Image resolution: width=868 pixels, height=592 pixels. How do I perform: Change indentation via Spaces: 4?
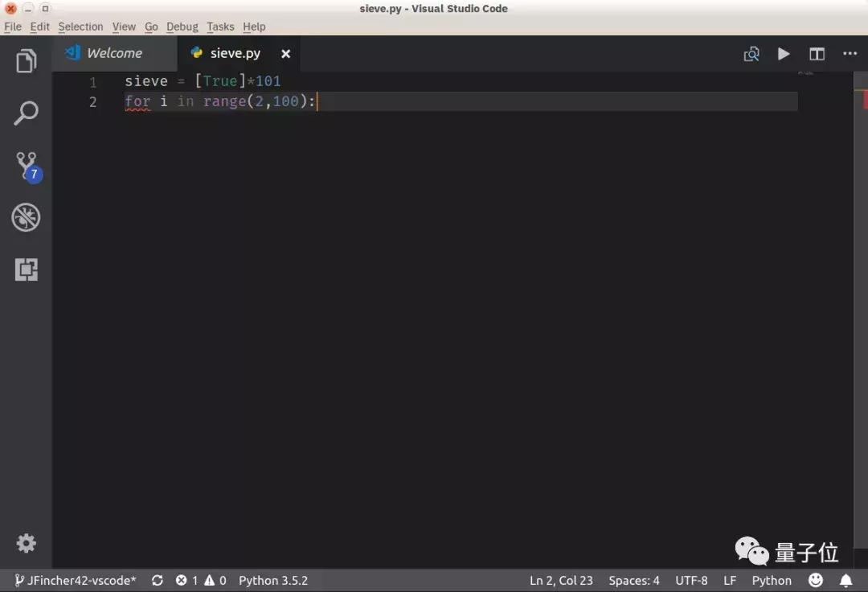coord(634,580)
